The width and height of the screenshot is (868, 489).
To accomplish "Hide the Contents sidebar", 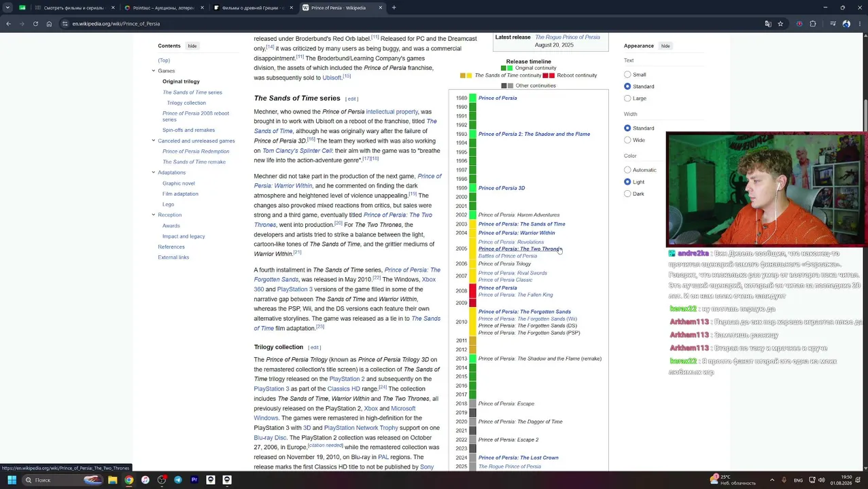I will (x=192, y=46).
